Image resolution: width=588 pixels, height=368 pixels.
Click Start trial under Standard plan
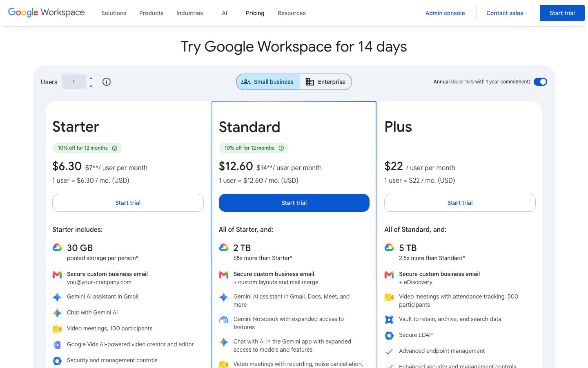[294, 203]
